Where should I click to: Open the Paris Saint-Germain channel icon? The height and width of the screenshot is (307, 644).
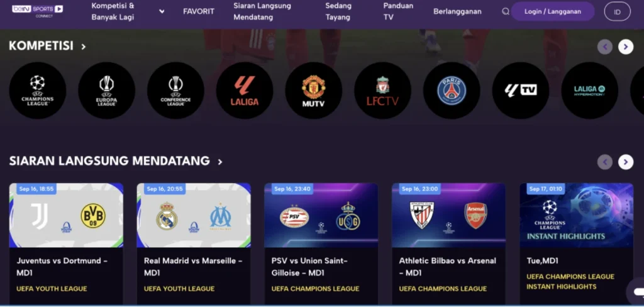(452, 91)
